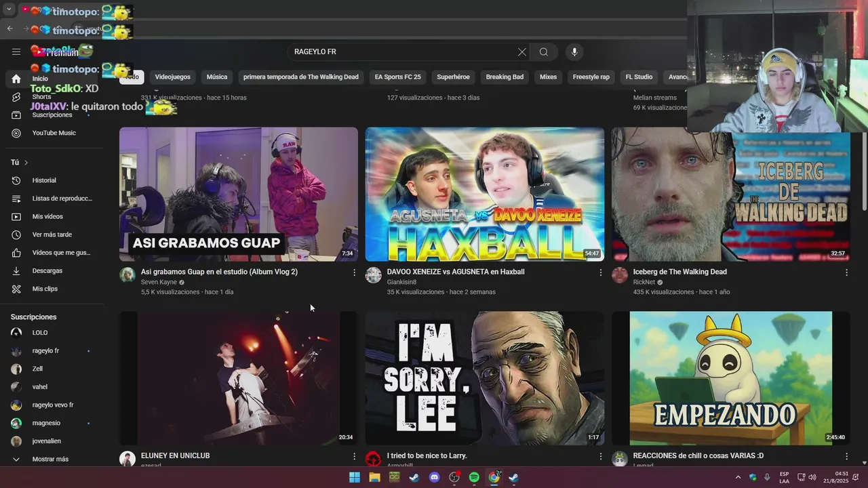Open options menu for Asi grabamos Guap video

[x=354, y=272]
